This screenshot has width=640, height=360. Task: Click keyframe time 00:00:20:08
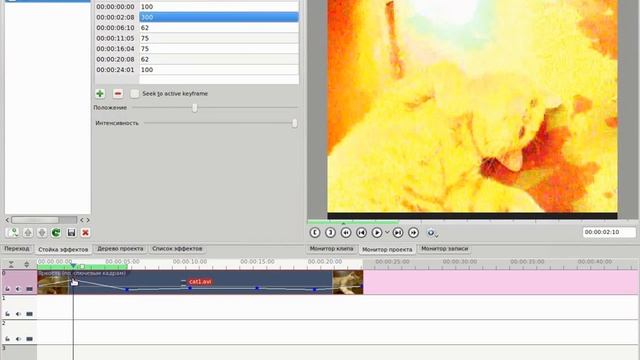(116, 59)
